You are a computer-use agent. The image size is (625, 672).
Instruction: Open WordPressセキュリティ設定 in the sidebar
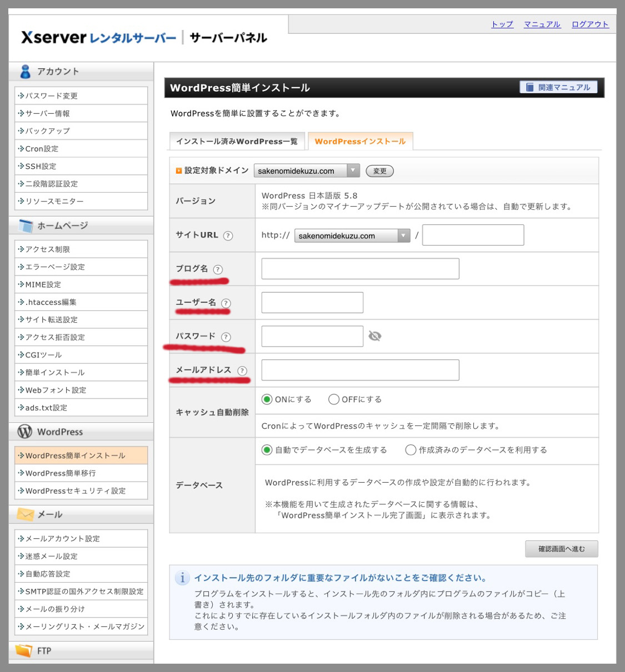click(81, 491)
